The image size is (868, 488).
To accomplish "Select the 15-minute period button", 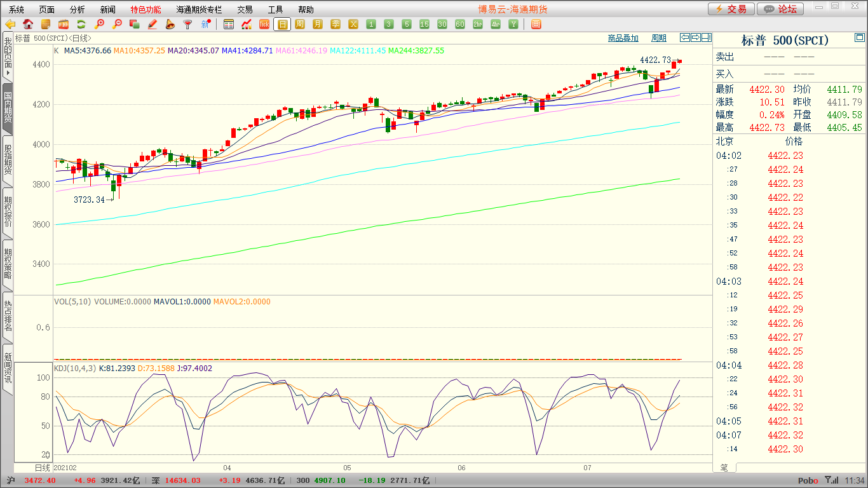I will pos(424,24).
